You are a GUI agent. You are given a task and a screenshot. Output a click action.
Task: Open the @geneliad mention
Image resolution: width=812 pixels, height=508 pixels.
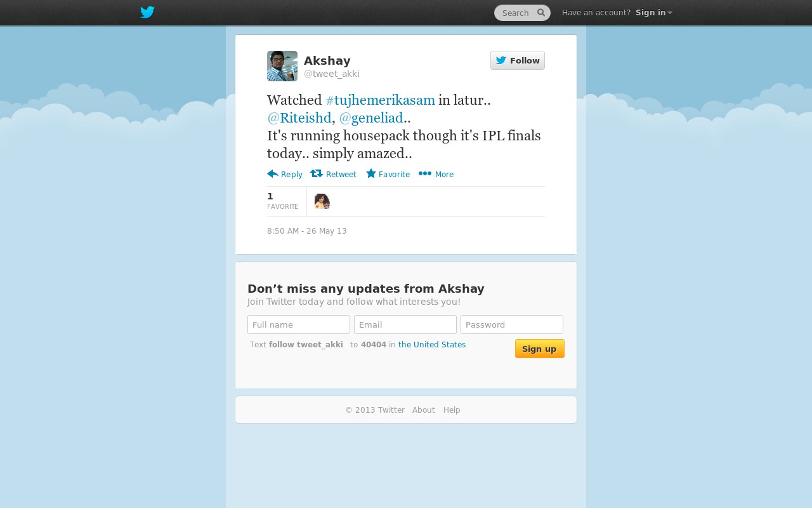point(371,117)
